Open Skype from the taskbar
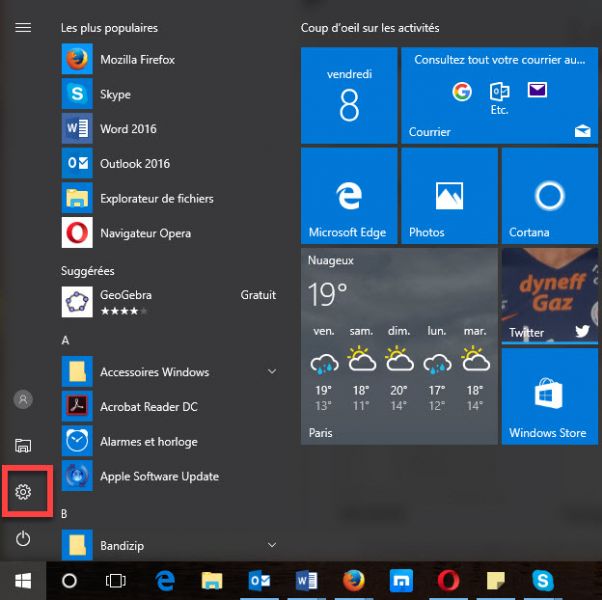Screen dimensions: 602x600 (543, 580)
